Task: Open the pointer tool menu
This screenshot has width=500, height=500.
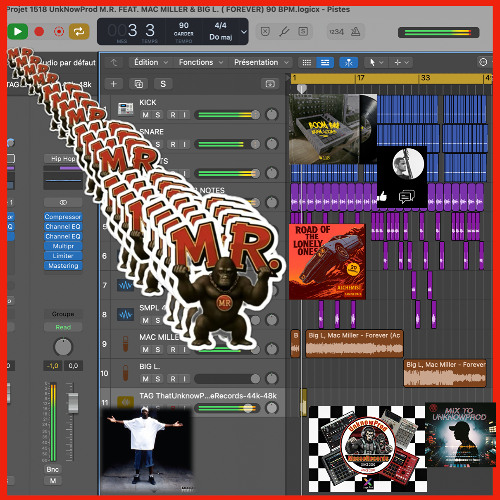Action: [376, 62]
